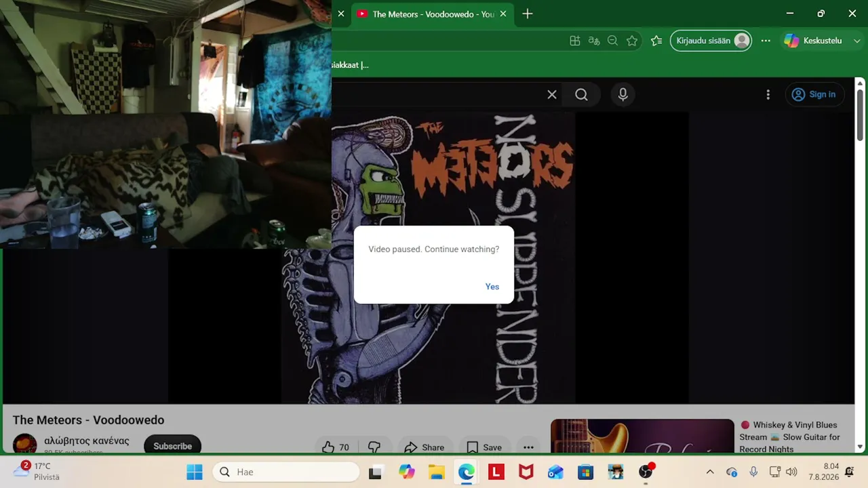
Task: Open the Windows Start menu
Action: [x=195, y=472]
